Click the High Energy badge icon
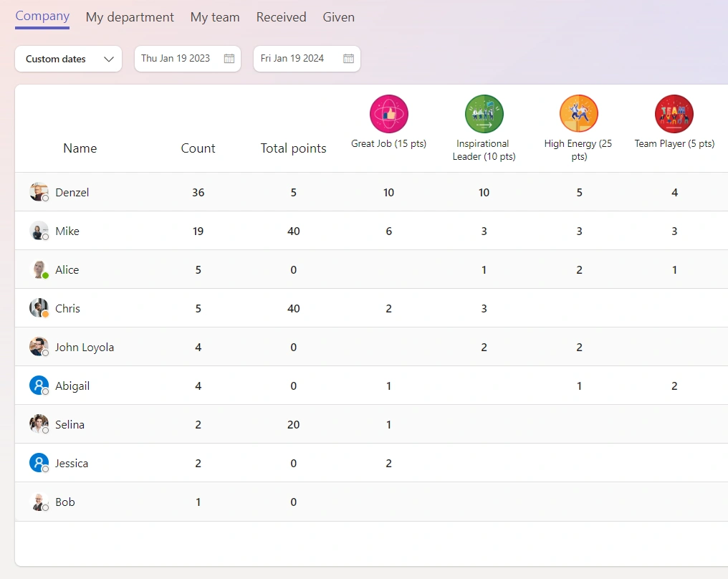 pyautogui.click(x=578, y=114)
